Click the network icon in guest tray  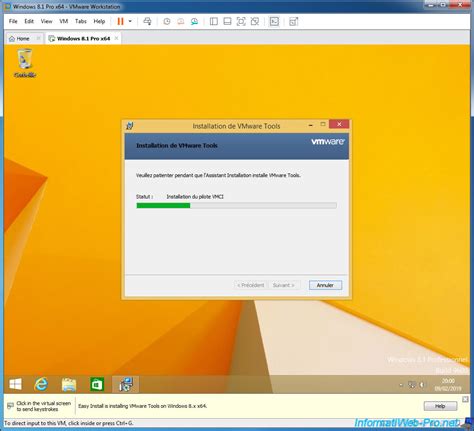coord(412,385)
